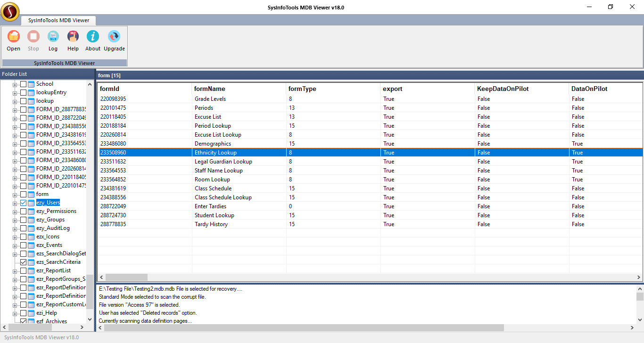Click the table icon beside ezy_AuditLog

31,228
